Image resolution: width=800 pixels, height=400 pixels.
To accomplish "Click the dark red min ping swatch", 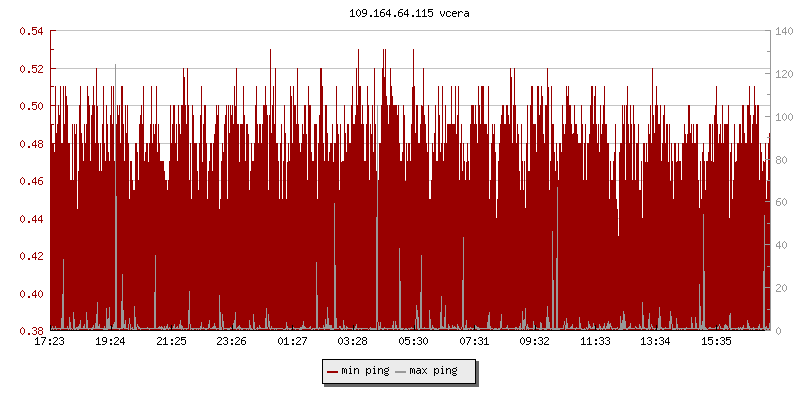I will (332, 372).
